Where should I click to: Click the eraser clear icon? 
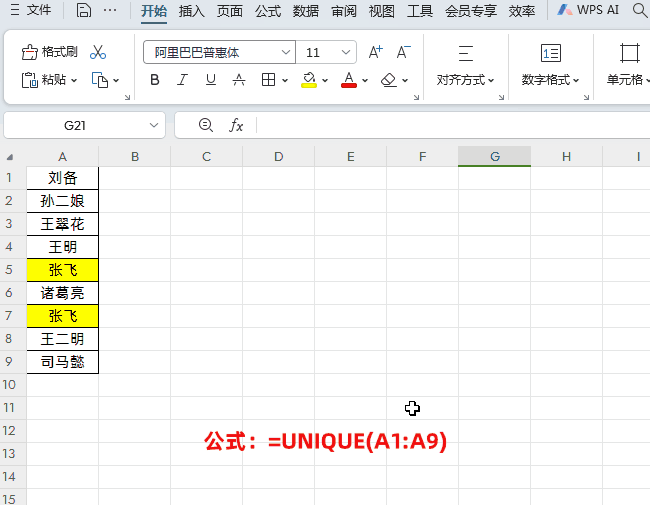[x=389, y=80]
